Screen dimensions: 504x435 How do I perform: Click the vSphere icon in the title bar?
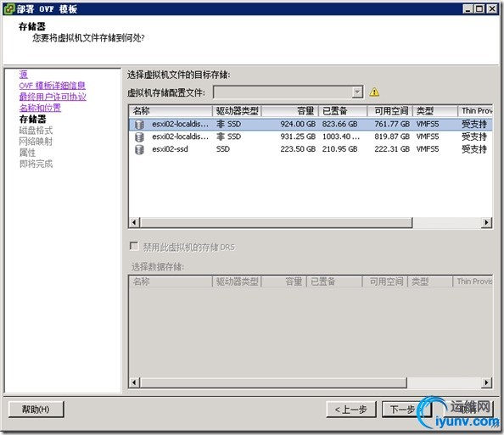pyautogui.click(x=9, y=8)
